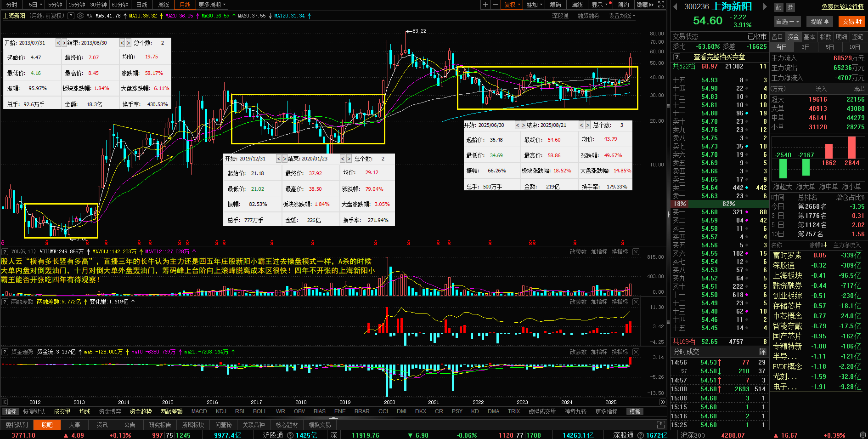
Task: Step the 2025/08/21 end date forward
Action: point(587,125)
